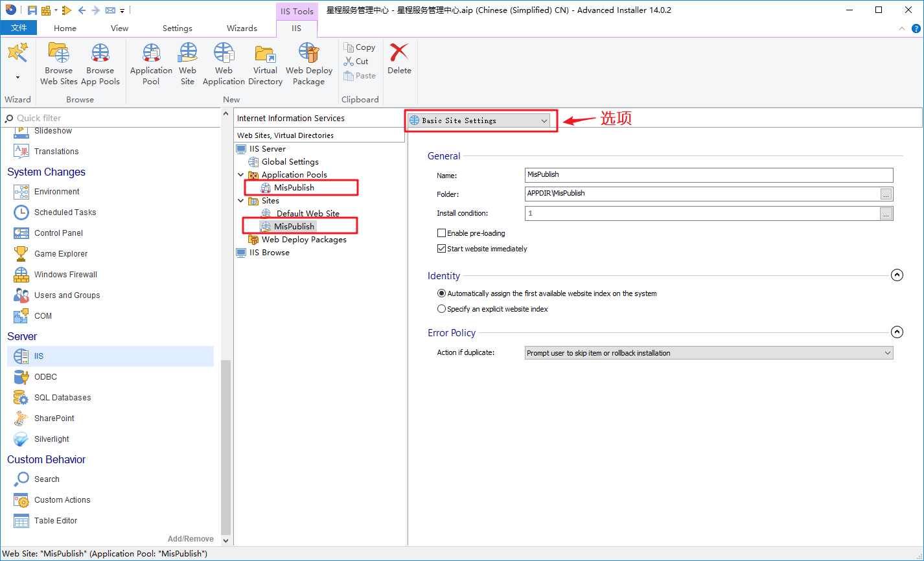Enable the pre-loading checkbox
Viewport: 924px width, 561px height.
442,233
